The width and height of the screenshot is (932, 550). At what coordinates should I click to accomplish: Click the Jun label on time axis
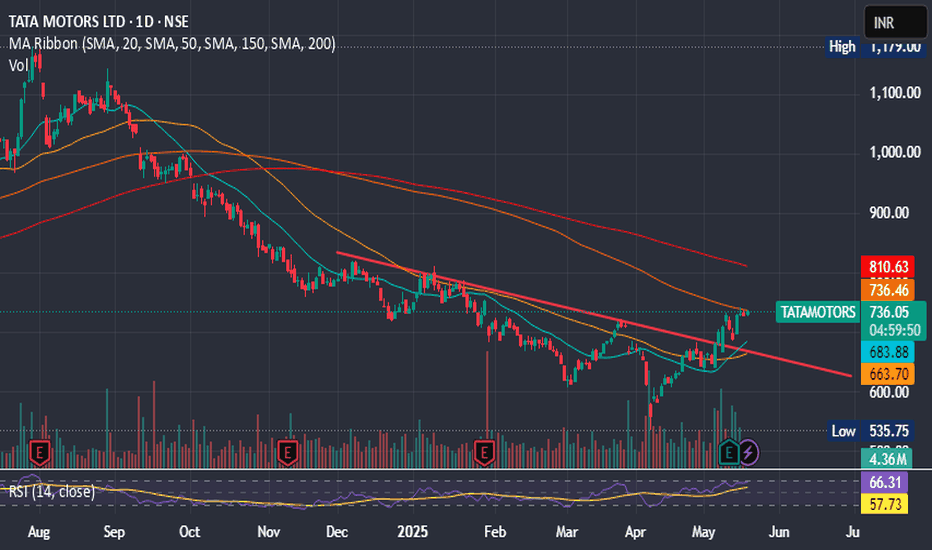pos(779,531)
